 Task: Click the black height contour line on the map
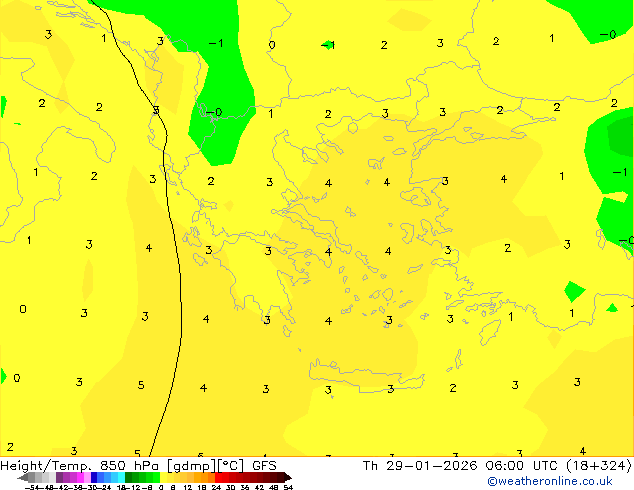point(180,283)
